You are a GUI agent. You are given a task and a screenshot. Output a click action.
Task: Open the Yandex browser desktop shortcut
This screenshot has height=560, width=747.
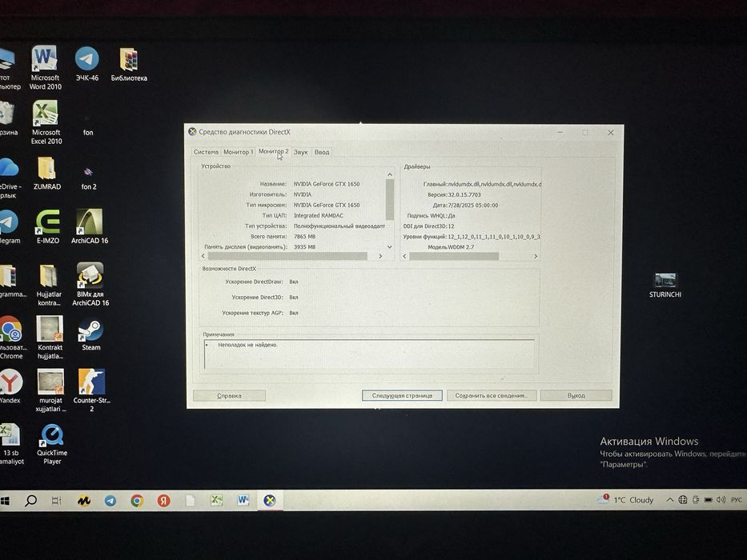point(10,386)
